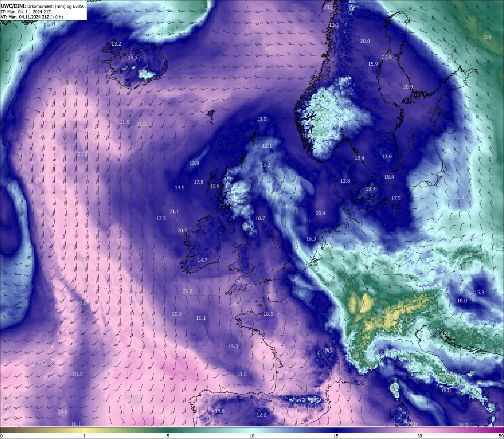Viewport: 504px width, 439px height.
Task: Select the 6.3 value near top left
Action: (x=177, y=28)
